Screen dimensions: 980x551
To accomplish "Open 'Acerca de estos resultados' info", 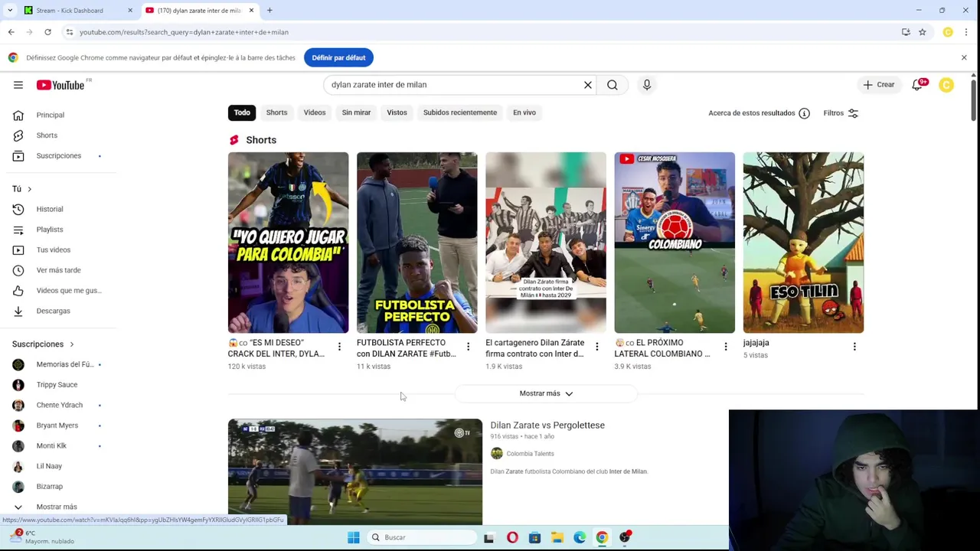I will (x=759, y=113).
